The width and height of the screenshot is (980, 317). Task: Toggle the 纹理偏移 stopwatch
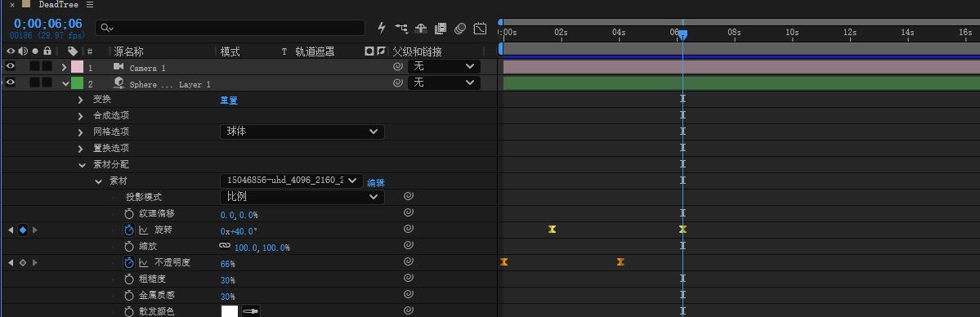[x=129, y=214]
